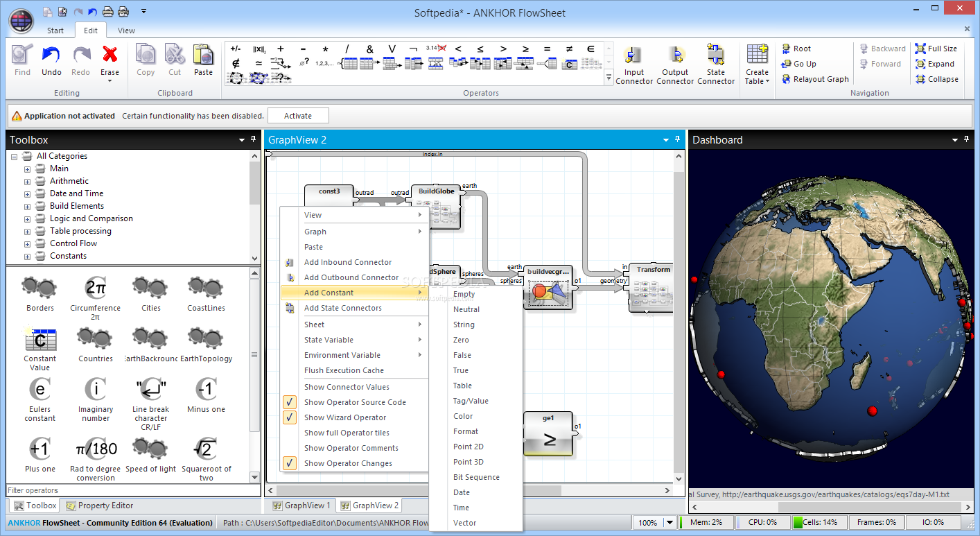Expand the Build Elements category
The height and width of the screenshot is (536, 980).
[x=28, y=206]
